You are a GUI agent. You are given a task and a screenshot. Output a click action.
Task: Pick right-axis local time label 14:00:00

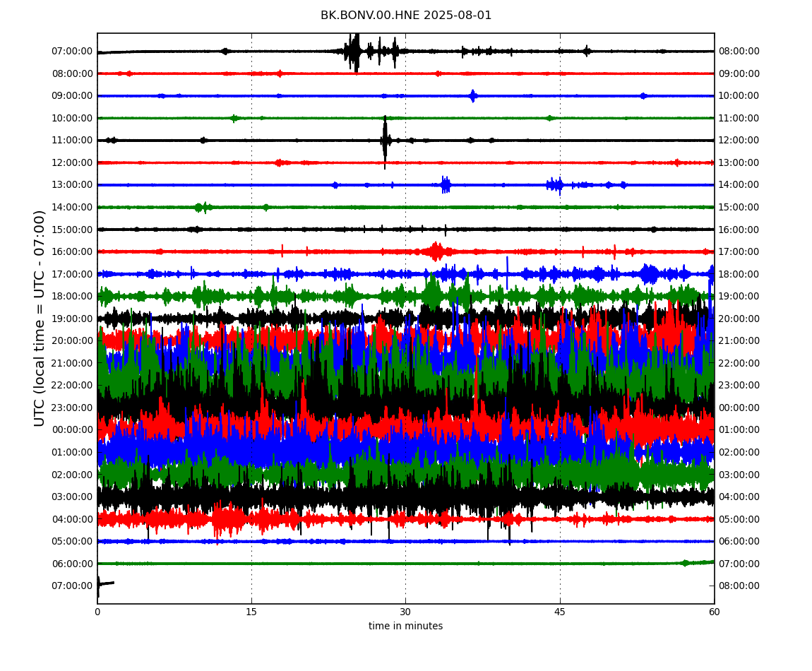tap(739, 185)
